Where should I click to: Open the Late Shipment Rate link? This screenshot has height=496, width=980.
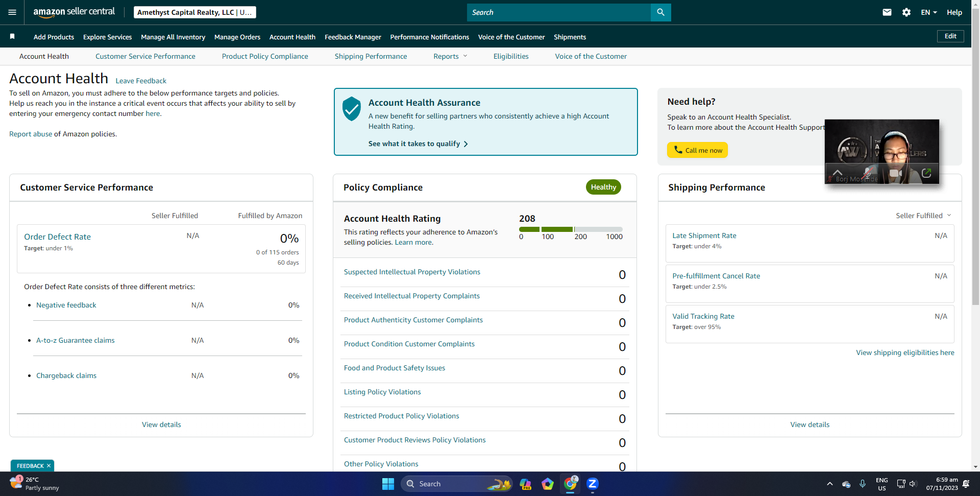(x=704, y=235)
